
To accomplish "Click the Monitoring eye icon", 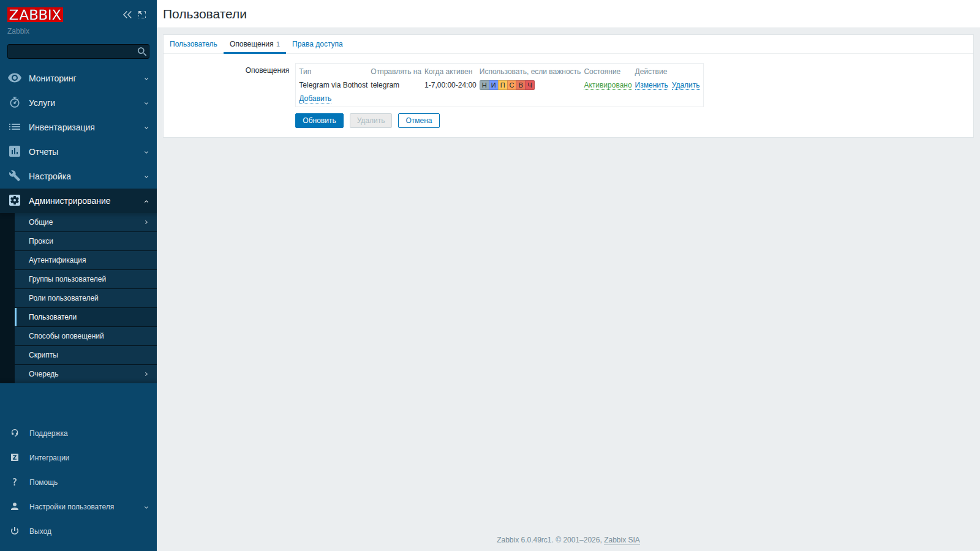I will (x=15, y=78).
